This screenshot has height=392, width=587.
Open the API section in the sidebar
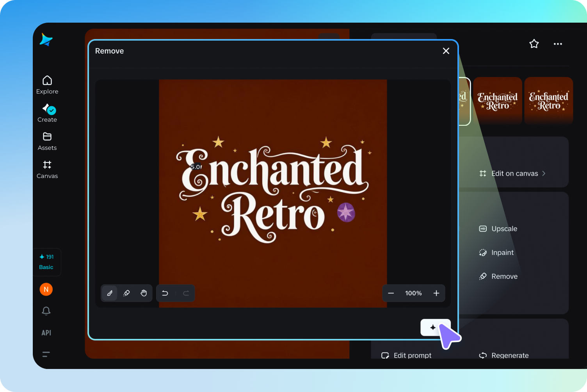(46, 333)
